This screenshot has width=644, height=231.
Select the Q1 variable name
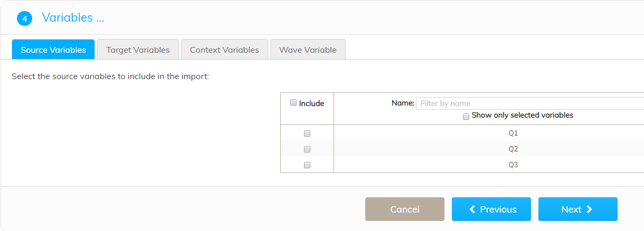513,133
